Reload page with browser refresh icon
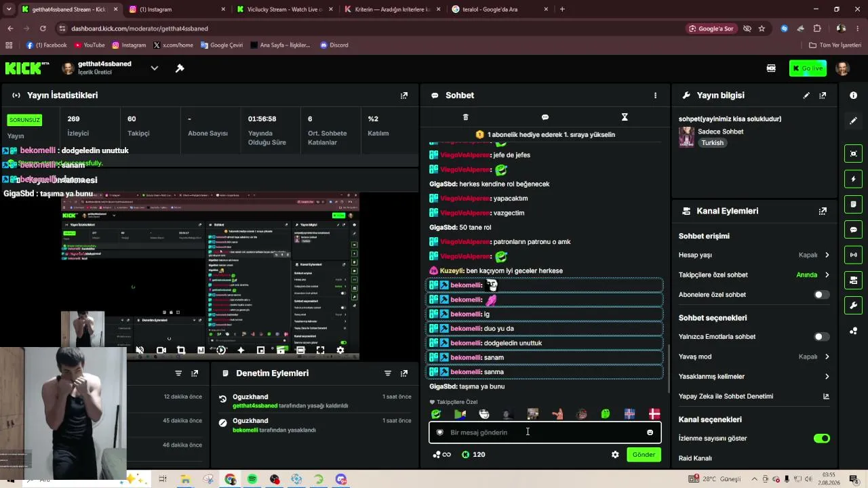The image size is (868, 488). 43,28
